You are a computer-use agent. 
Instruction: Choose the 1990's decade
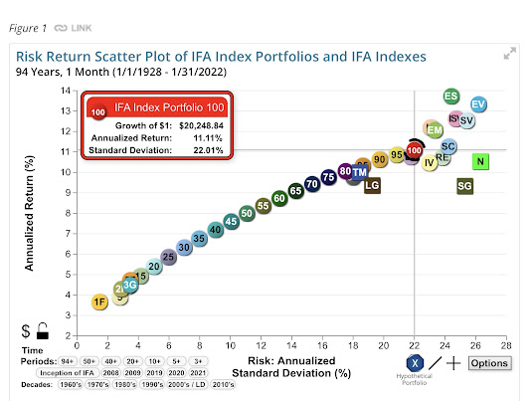point(152,385)
